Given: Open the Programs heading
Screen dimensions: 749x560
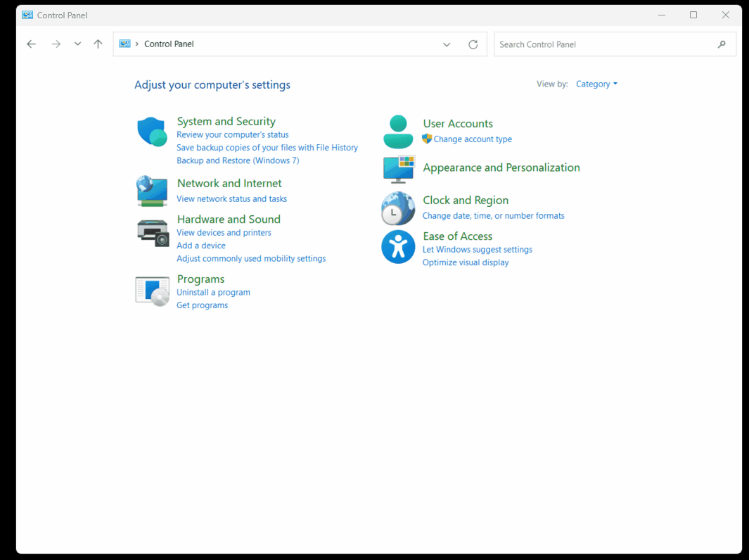Looking at the screenshot, I should (200, 279).
